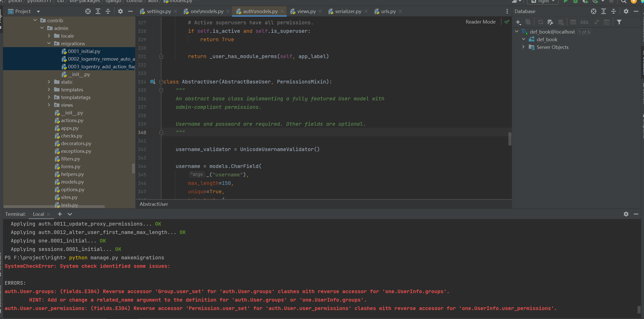Click the override gutter icon on line 334
644x319 pixels.
152,82
